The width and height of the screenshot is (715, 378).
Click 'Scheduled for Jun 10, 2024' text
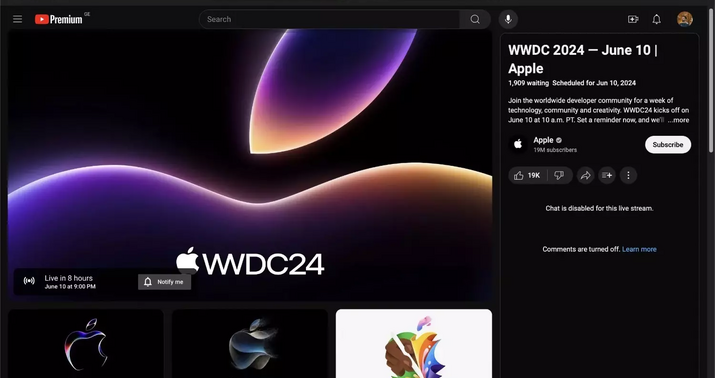(x=594, y=83)
